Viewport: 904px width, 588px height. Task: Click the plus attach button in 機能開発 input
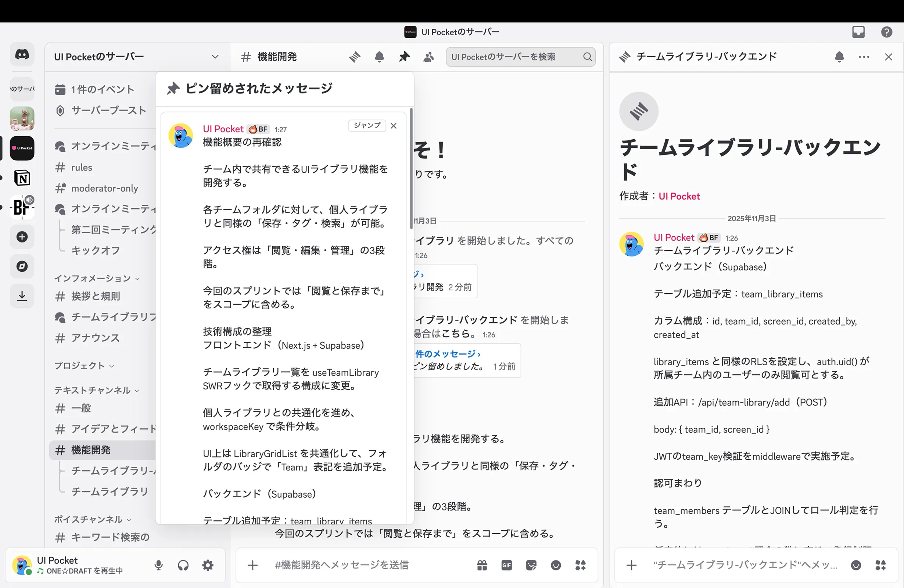point(252,566)
